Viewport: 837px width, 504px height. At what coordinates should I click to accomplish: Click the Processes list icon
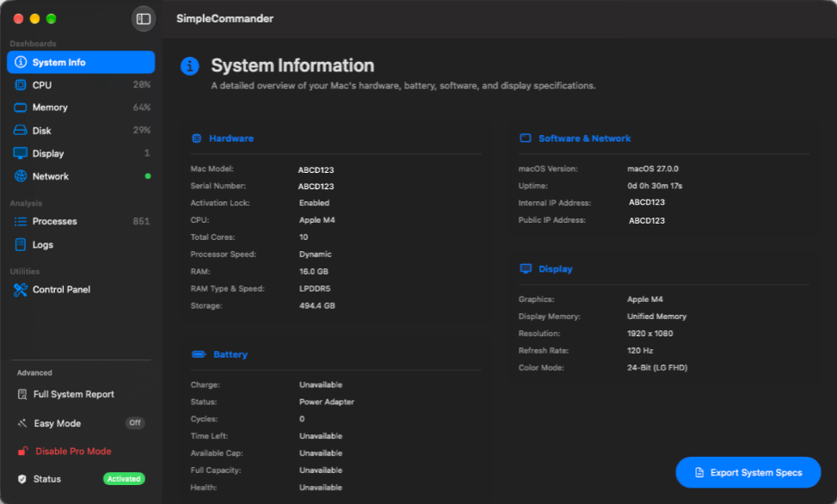[21, 221]
